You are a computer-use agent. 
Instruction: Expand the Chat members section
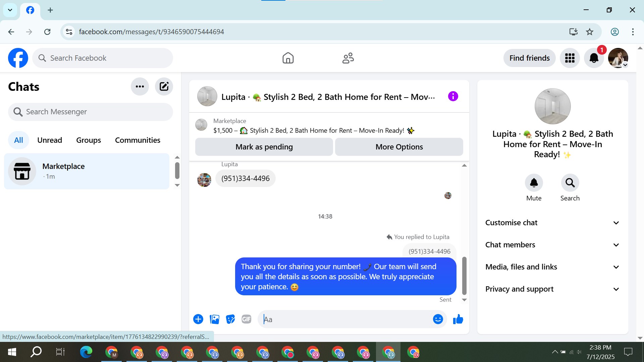(x=552, y=245)
